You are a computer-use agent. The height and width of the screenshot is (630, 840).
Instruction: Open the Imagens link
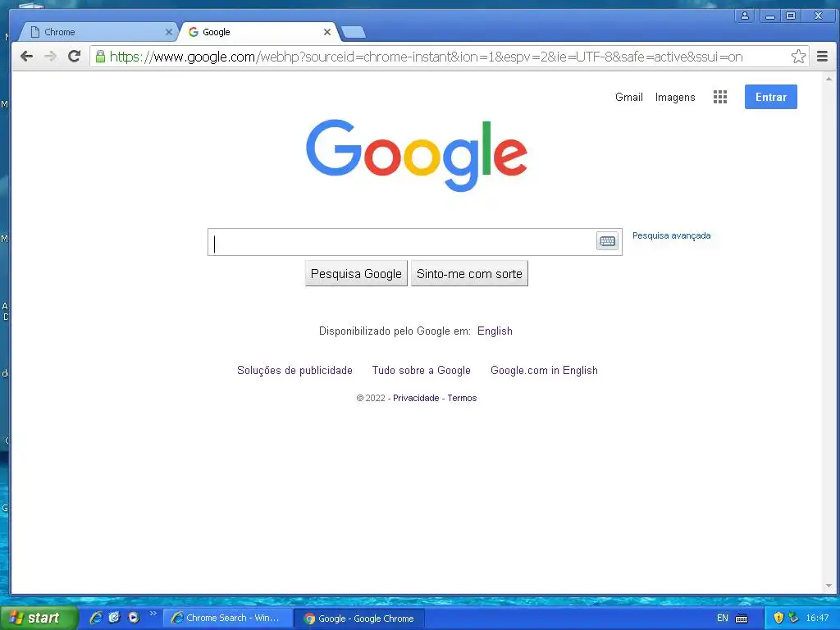[675, 97]
